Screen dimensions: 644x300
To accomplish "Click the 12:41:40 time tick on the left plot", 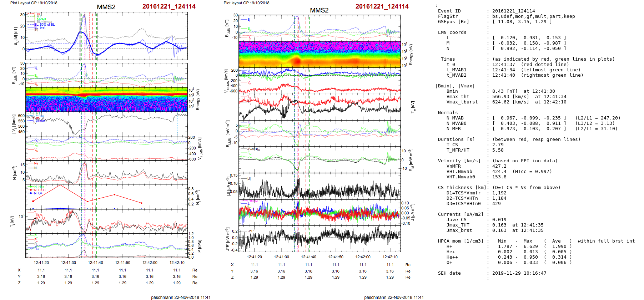I will [x=96, y=263].
